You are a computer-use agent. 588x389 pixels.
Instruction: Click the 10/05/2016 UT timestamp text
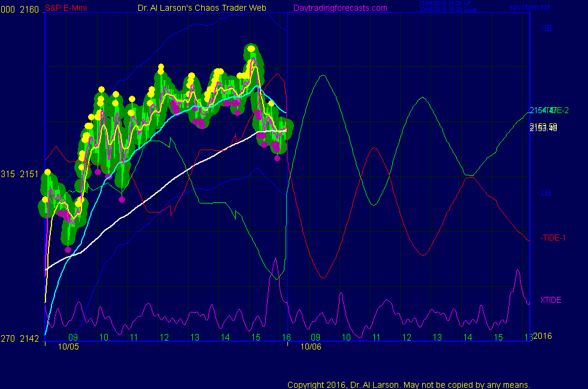445,4
